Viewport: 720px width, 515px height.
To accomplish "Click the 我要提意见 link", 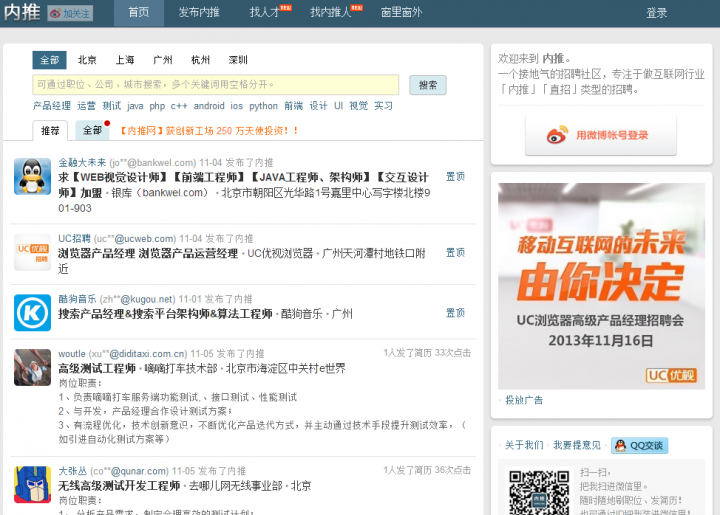I will tap(577, 445).
